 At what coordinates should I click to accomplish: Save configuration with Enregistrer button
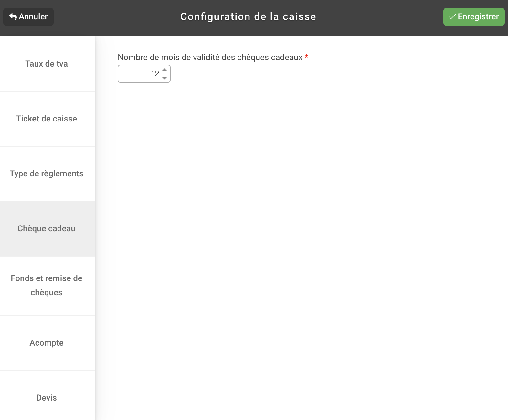click(x=474, y=17)
